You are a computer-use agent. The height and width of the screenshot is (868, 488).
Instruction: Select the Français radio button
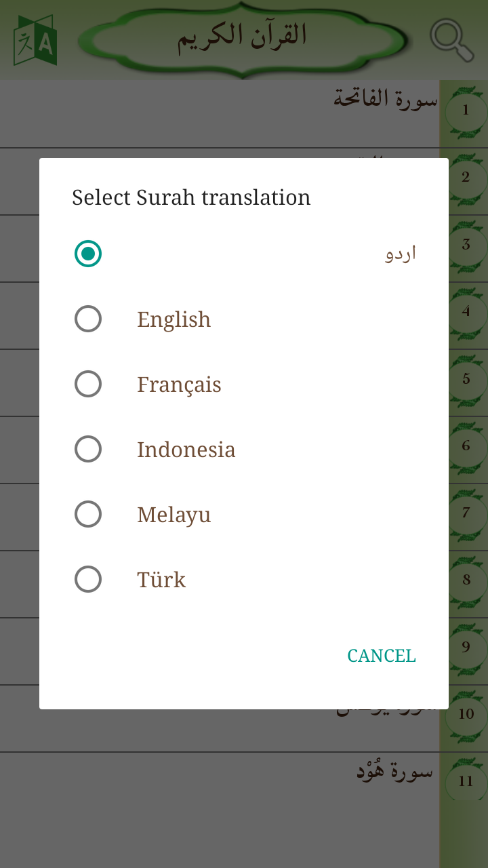point(88,384)
